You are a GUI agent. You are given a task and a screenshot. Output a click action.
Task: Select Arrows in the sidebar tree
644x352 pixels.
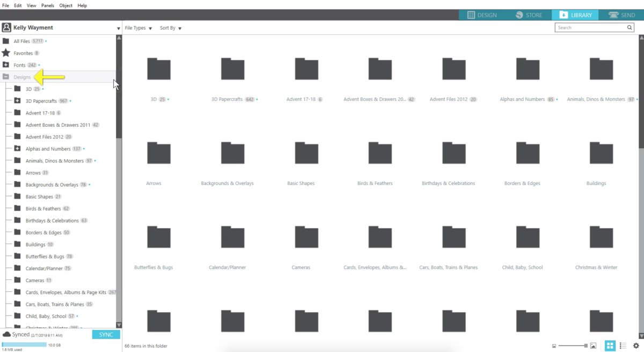[x=33, y=173]
